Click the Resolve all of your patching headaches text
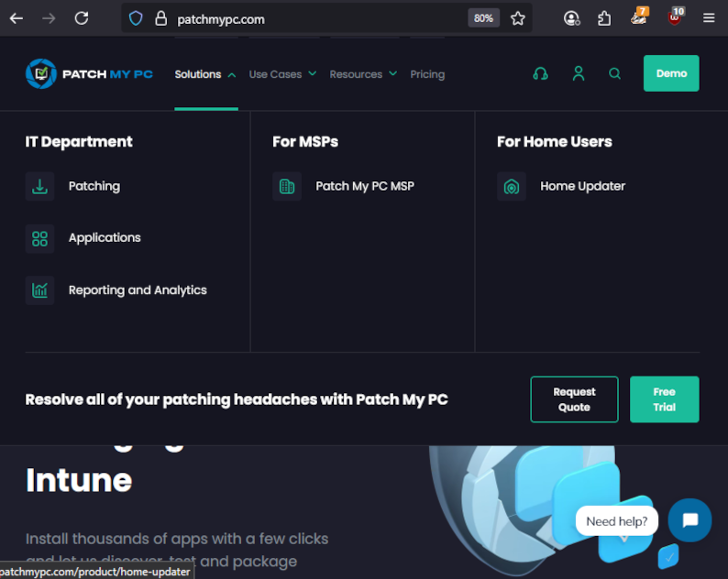Screen dimensions: 728x579 tap(237, 399)
